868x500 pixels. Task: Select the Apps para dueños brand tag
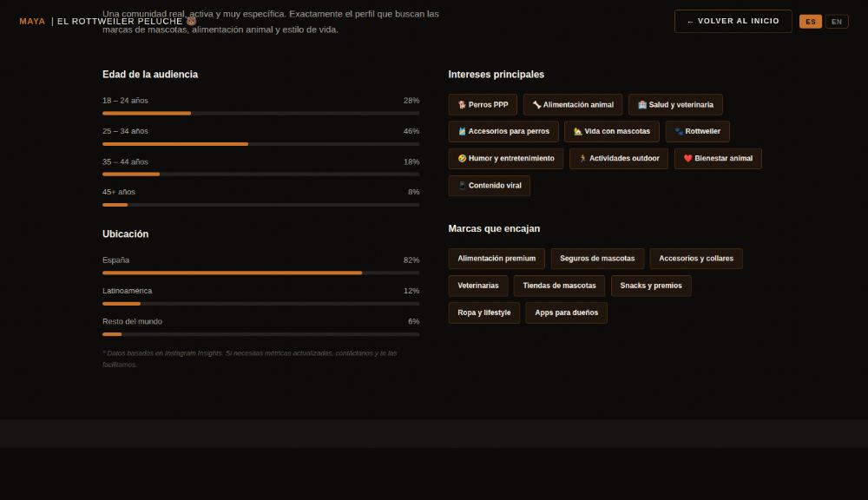tap(566, 312)
